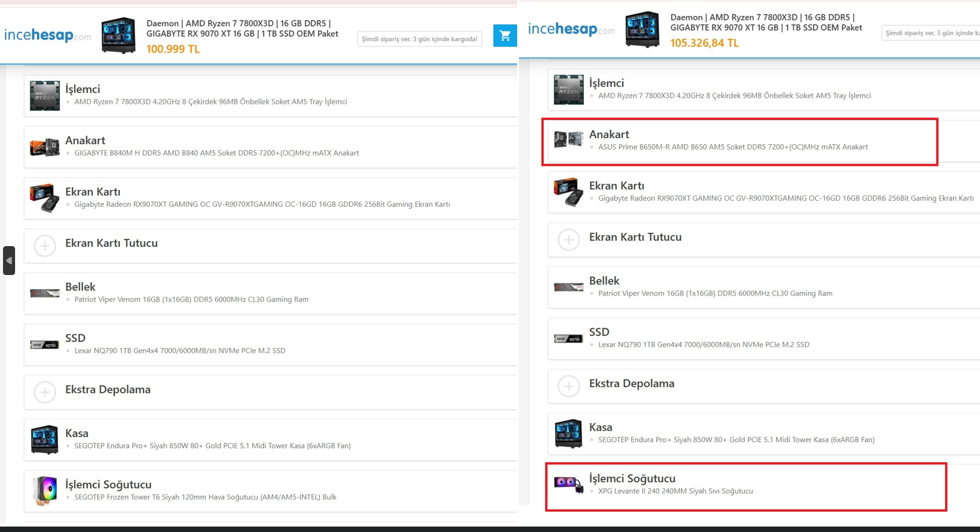
Task: Click the Ekran Kartı Tutucu heading, left page
Action: (x=112, y=242)
